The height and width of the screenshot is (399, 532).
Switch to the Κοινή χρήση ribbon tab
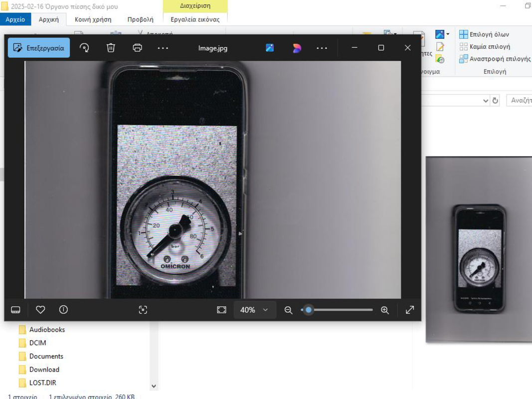pos(93,19)
